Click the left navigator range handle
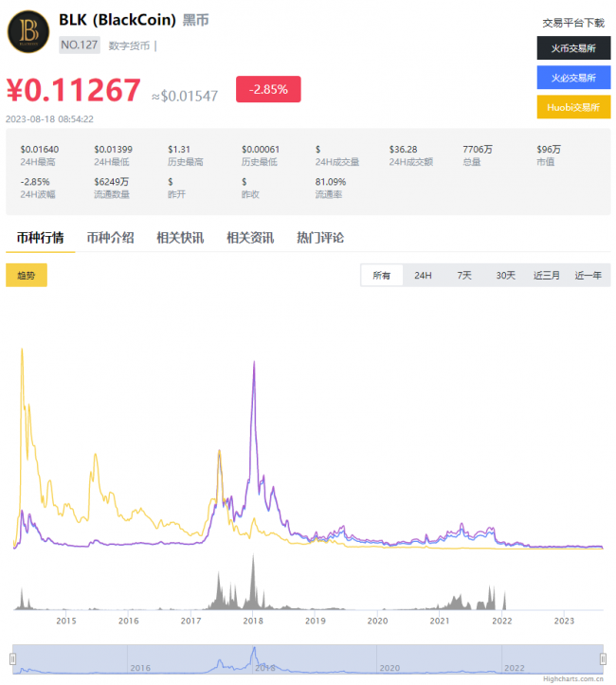The width and height of the screenshot is (616, 685). point(13,658)
